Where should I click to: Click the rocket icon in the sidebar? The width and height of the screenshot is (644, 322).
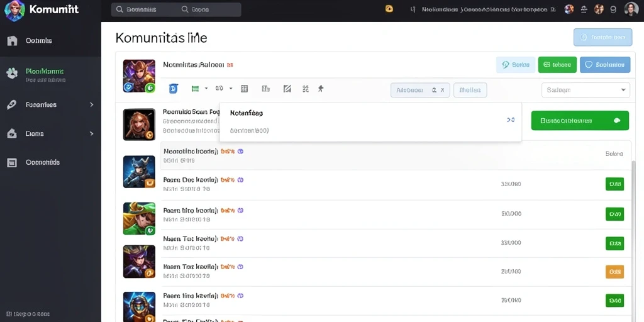click(12, 105)
